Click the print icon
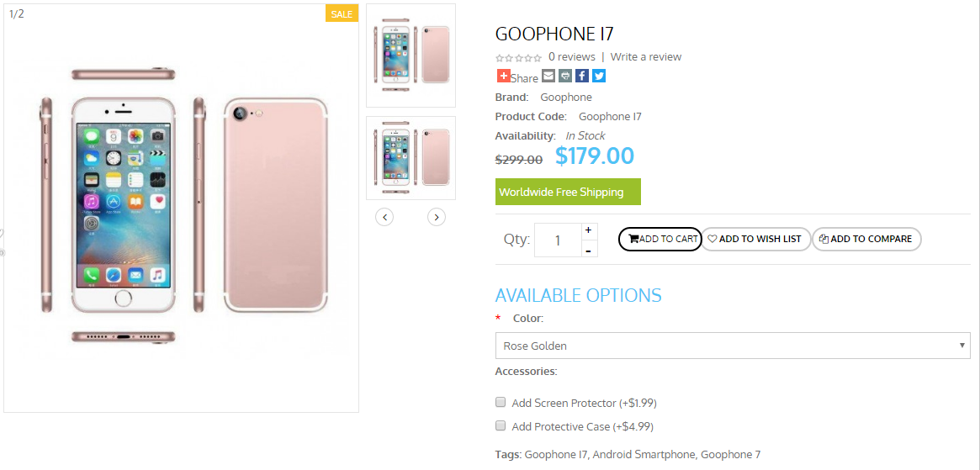 [565, 76]
